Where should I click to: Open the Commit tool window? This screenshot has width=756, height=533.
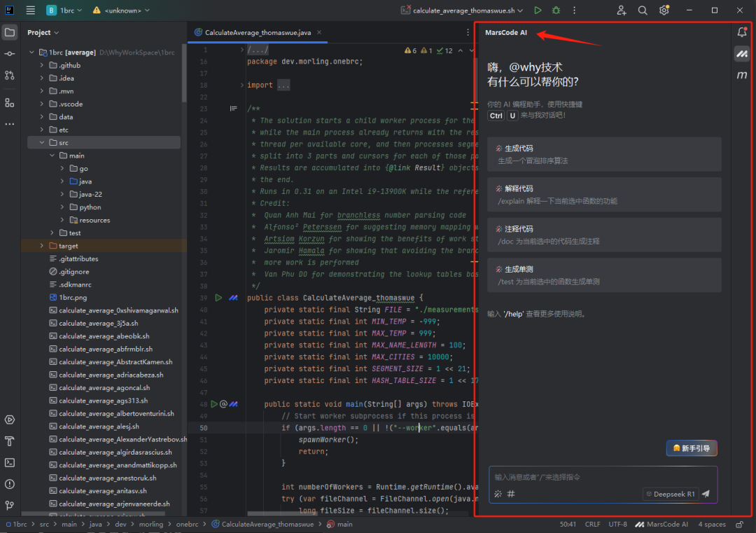click(x=10, y=53)
